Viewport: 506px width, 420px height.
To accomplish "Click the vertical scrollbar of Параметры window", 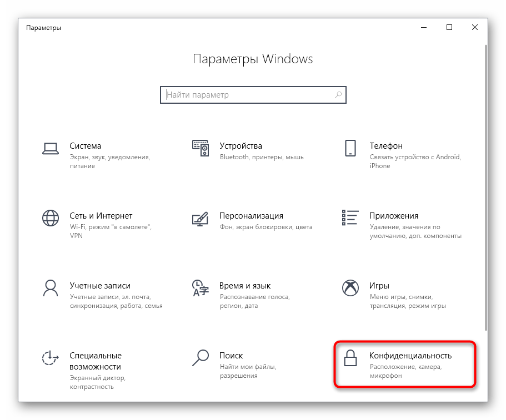I will (x=486, y=187).
